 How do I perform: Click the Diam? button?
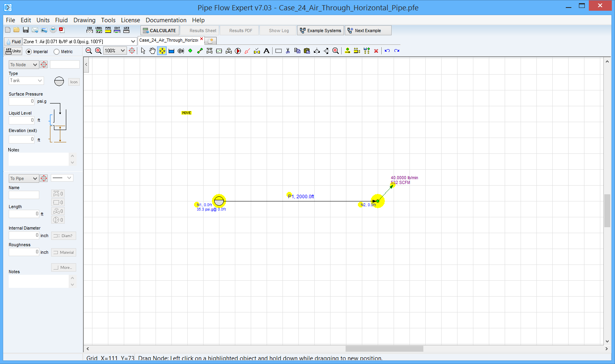(x=63, y=236)
